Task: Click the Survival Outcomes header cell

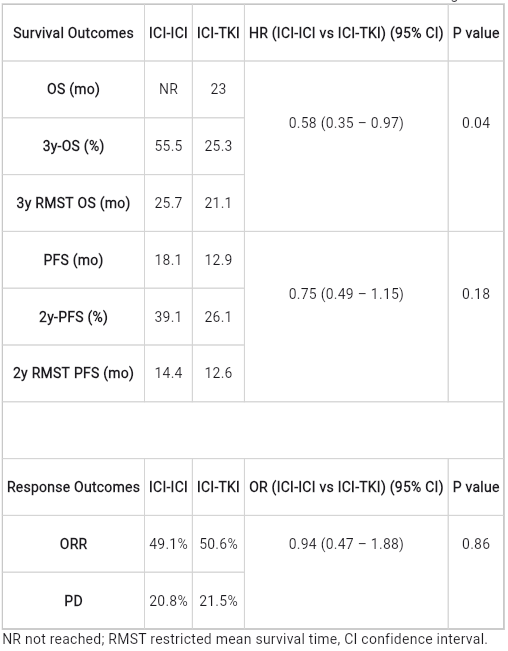Action: click(73, 33)
